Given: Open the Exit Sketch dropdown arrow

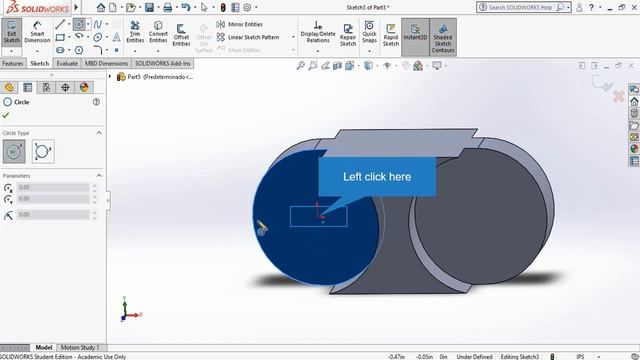Looking at the screenshot, I should click(x=11, y=51).
